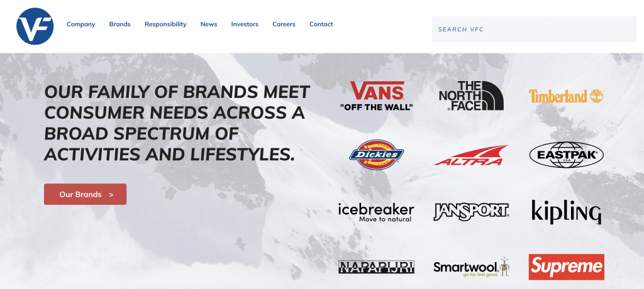The image size is (644, 289).
Task: Click the red Our Brands button
Action: (x=85, y=194)
